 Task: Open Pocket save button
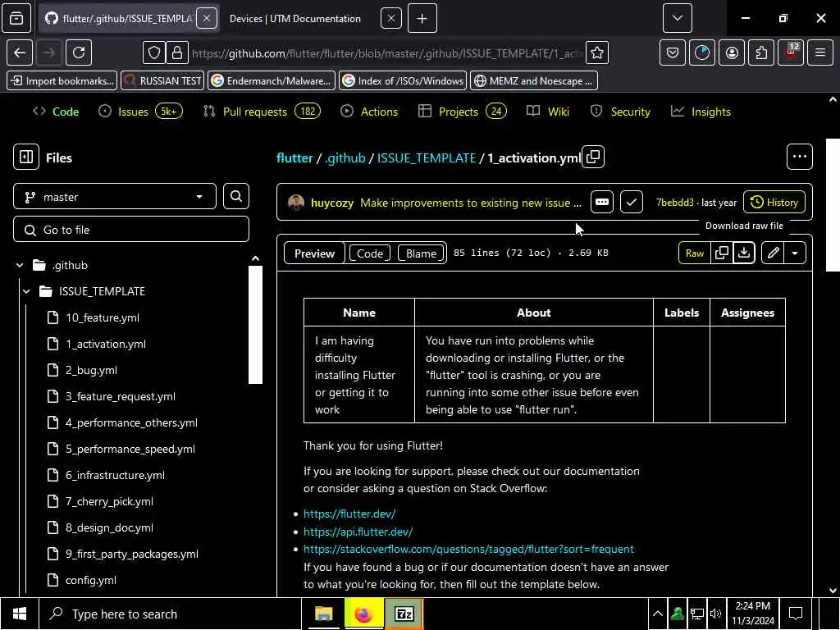pyautogui.click(x=673, y=52)
